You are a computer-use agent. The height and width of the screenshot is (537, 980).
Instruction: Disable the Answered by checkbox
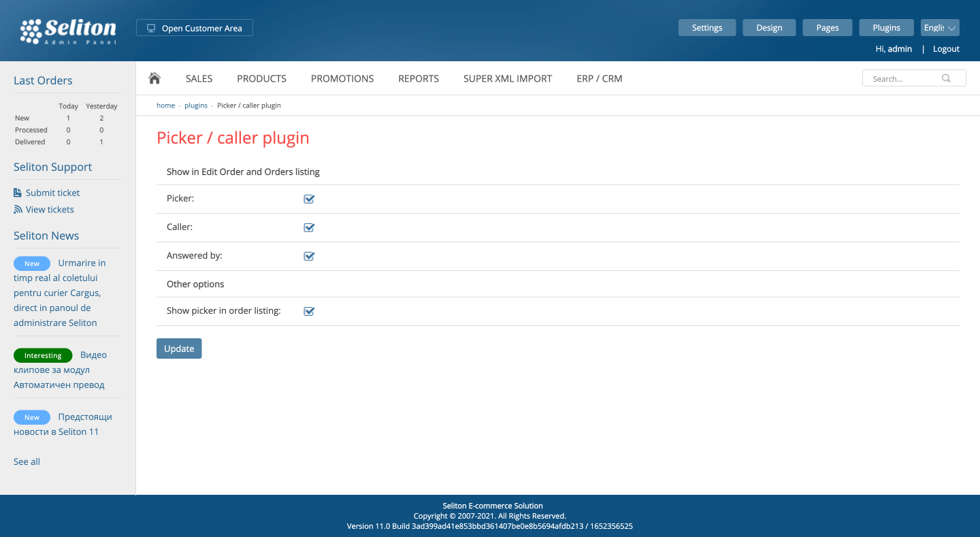[x=309, y=257]
